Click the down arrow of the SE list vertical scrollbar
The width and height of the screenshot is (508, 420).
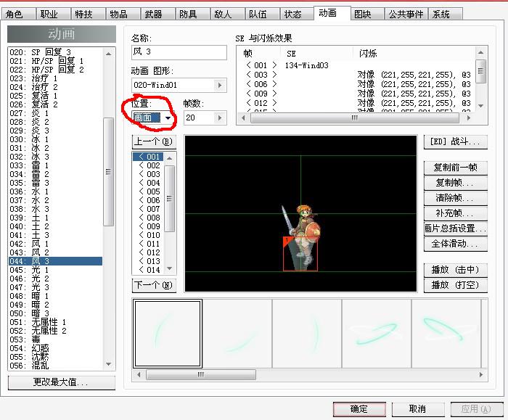coord(480,106)
